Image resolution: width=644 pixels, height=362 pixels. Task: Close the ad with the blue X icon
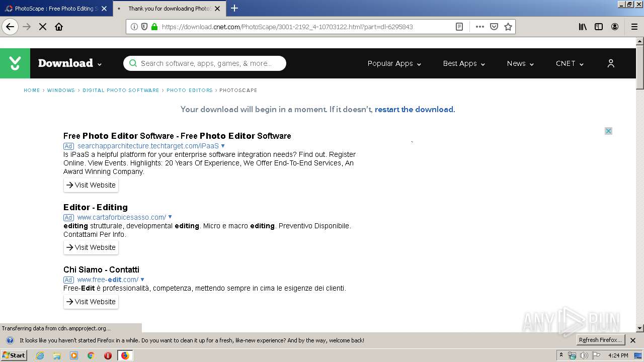[608, 131]
